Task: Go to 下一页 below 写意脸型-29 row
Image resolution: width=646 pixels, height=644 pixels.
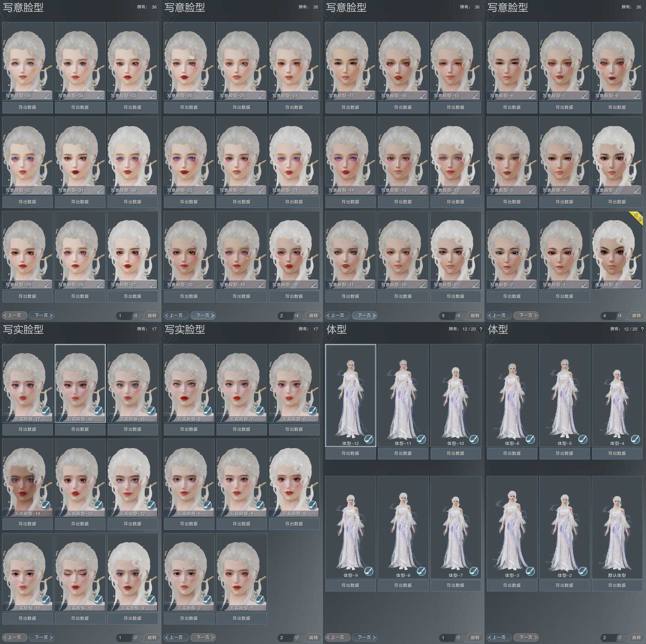Action: (x=41, y=315)
